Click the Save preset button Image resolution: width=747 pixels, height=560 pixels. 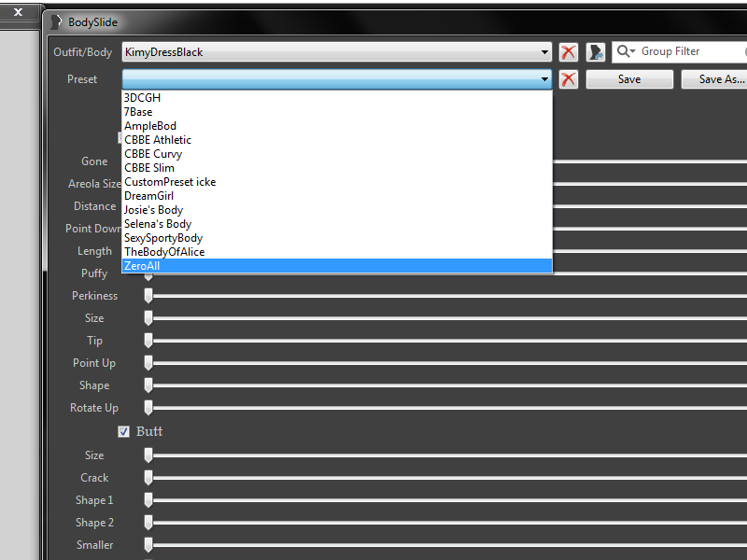click(x=629, y=79)
